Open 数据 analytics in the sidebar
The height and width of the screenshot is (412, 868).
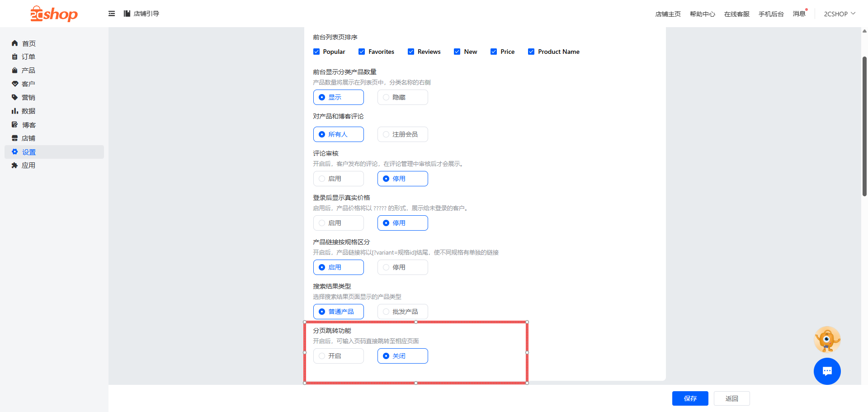[28, 111]
